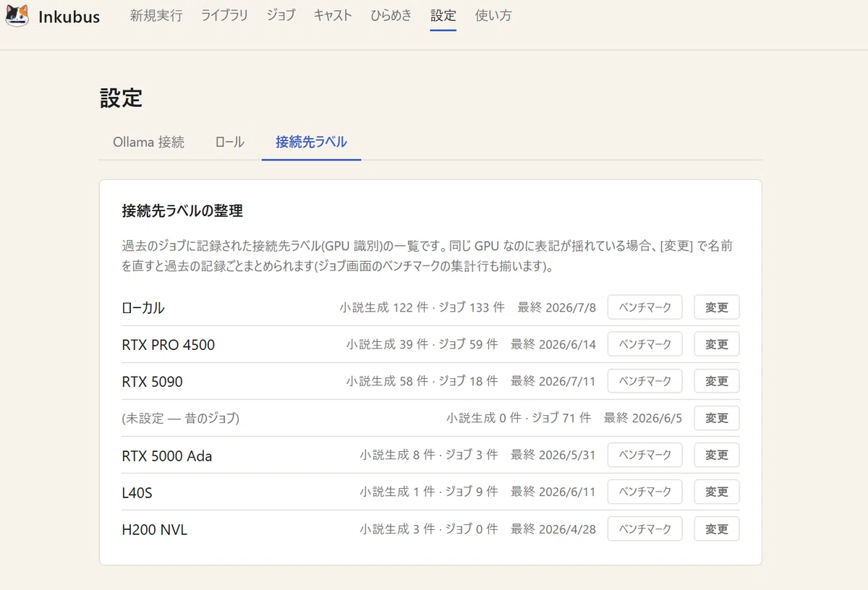The image size is (868, 590).
Task: Click 小説生成 3 件 · ジョブ 0 件 stats
Action: pyautogui.click(x=429, y=529)
